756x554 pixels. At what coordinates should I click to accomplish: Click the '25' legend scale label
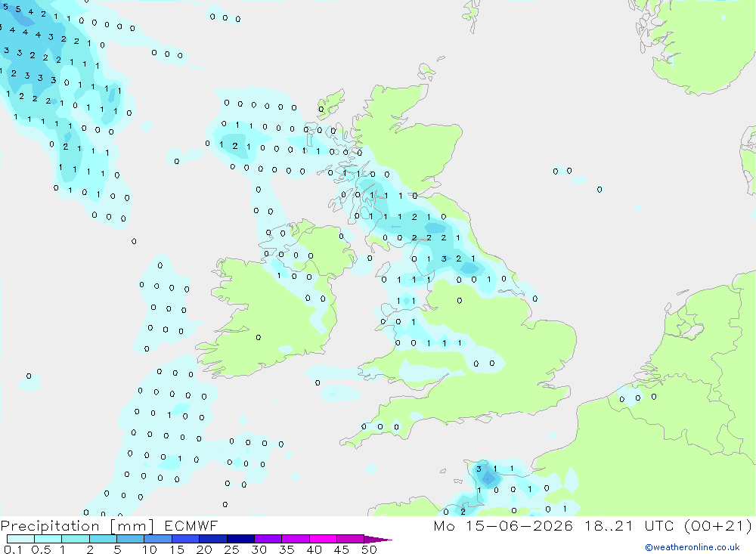click(x=231, y=549)
